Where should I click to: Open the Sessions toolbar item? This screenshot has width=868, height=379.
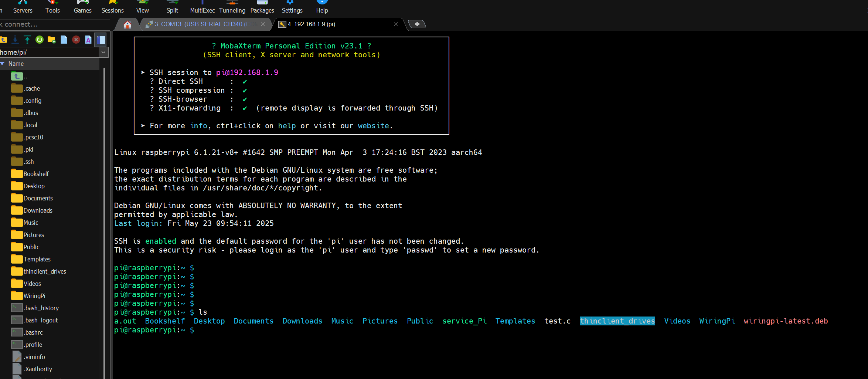click(x=113, y=7)
